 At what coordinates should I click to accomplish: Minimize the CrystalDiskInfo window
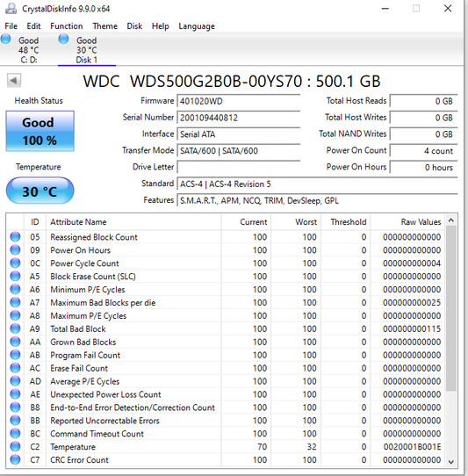385,9
